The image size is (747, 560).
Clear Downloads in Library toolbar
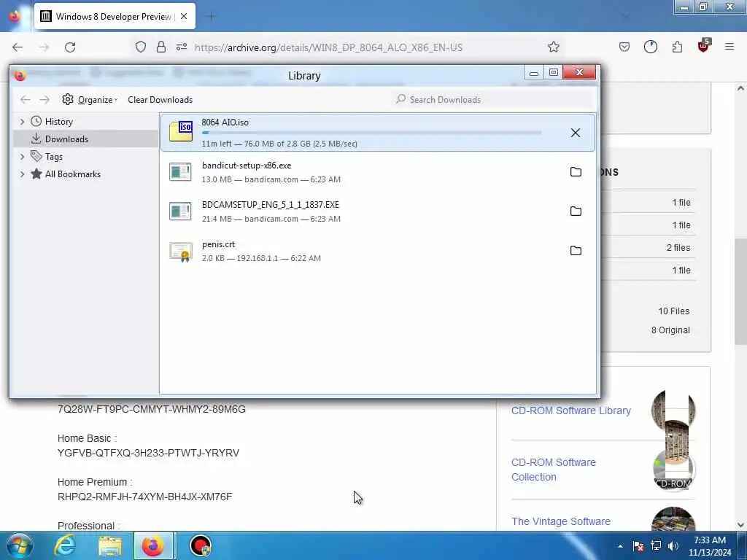click(160, 99)
